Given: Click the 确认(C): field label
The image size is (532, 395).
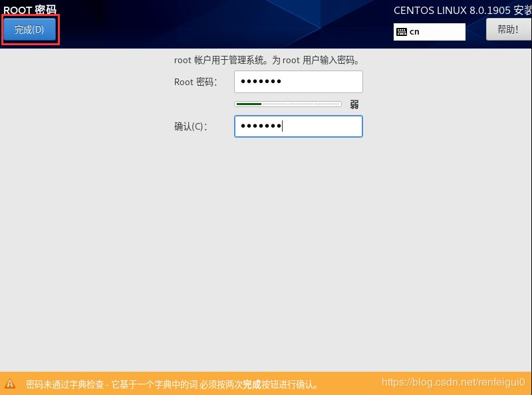Looking at the screenshot, I should click(191, 126).
